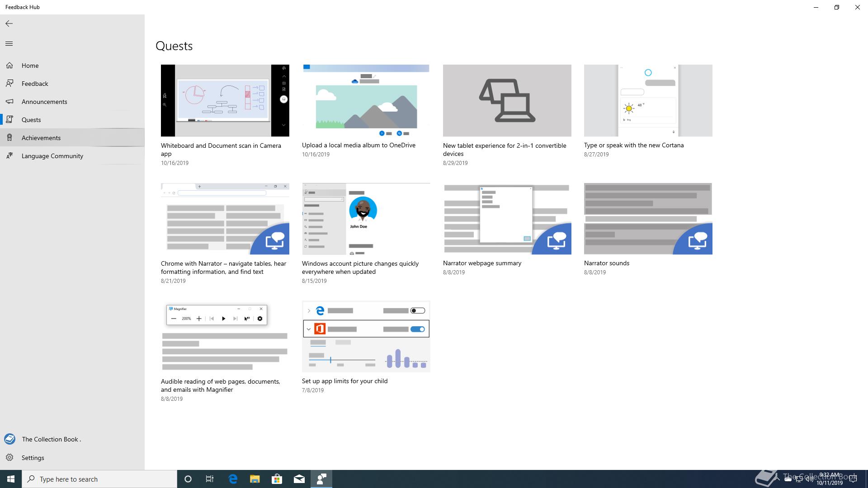This screenshot has width=868, height=488.
Task: Click the taskbar search box
Action: pos(99,479)
